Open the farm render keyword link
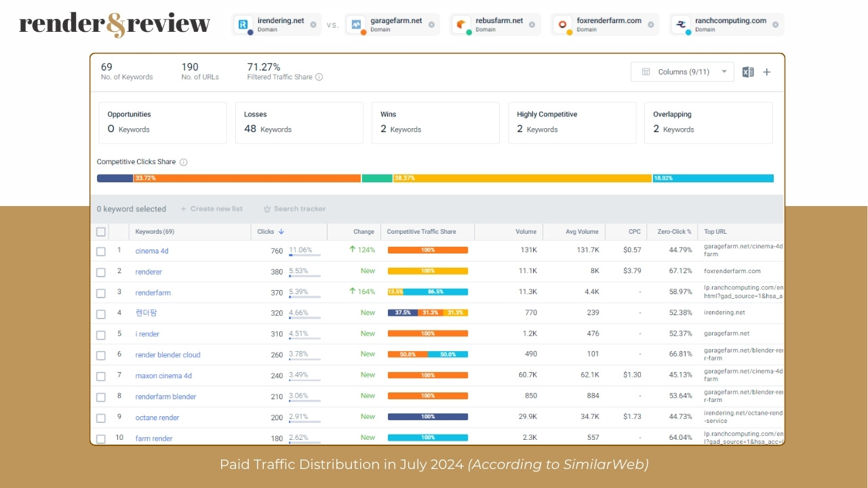 coord(154,439)
